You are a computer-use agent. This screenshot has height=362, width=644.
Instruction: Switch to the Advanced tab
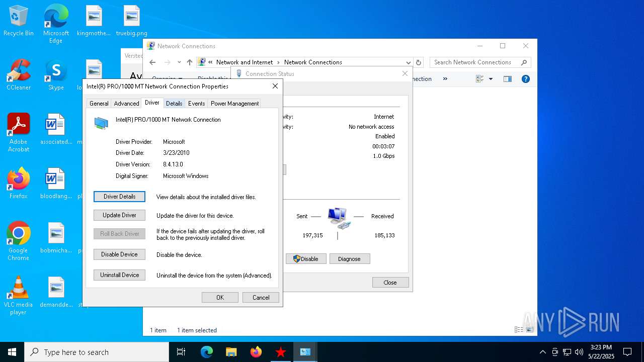(x=126, y=104)
